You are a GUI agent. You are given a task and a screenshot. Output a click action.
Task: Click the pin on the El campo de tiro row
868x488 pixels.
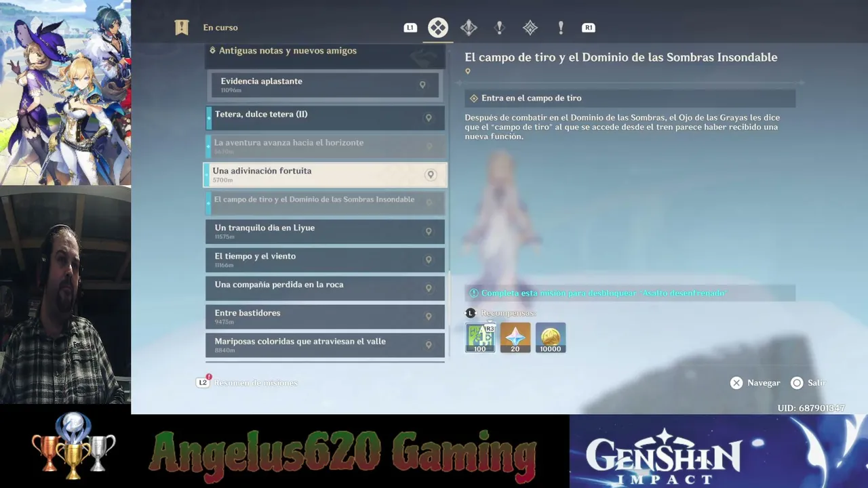(429, 203)
